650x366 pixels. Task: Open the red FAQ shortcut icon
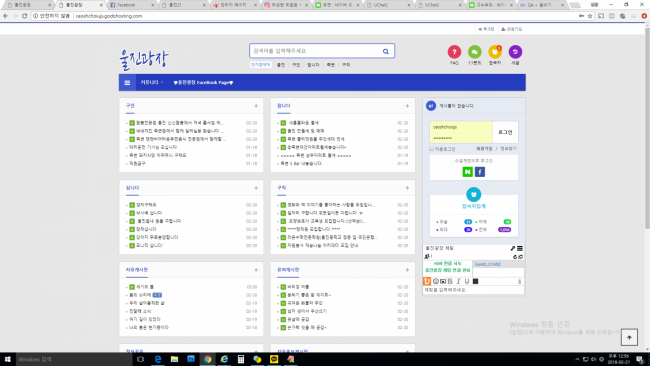(x=454, y=52)
